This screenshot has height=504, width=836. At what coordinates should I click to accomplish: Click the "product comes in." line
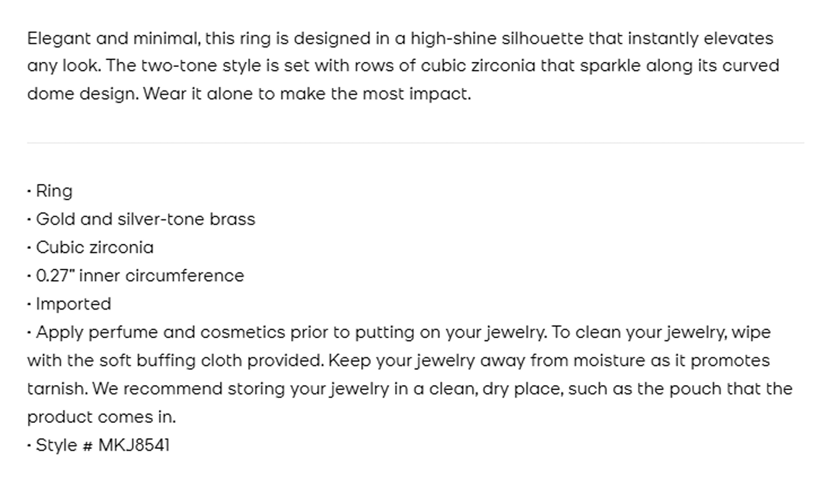coord(102,417)
